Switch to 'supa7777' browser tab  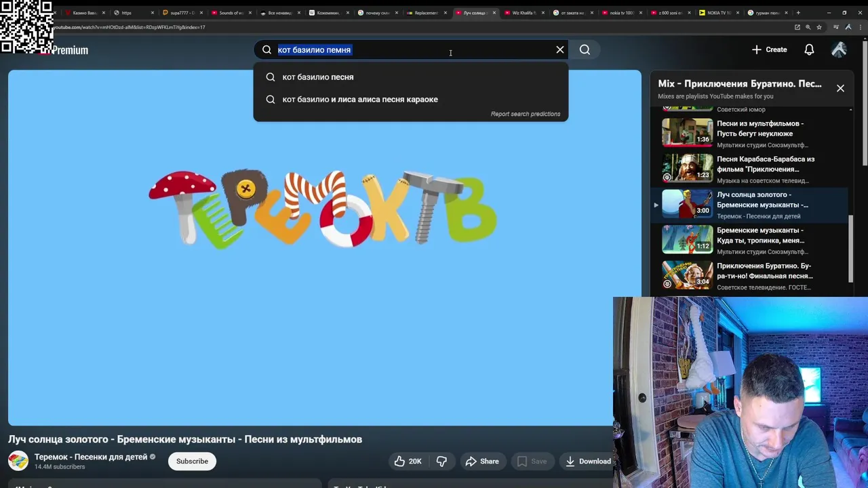click(182, 13)
